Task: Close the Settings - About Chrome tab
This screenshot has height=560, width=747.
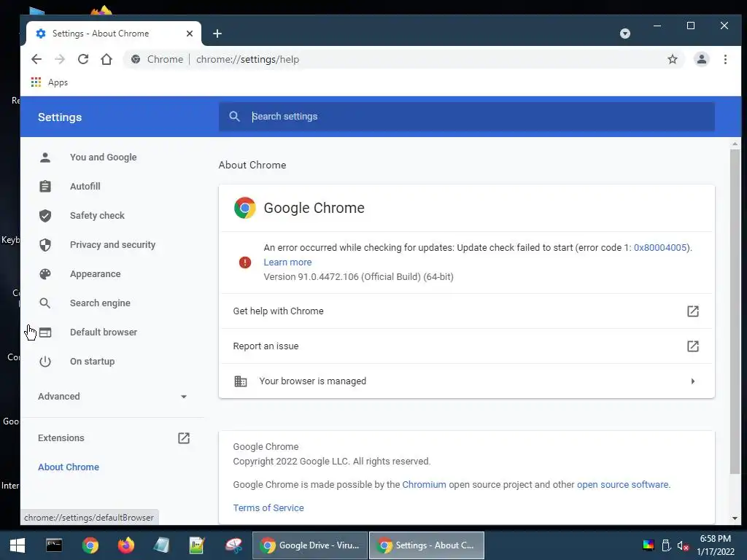Action: pyautogui.click(x=190, y=34)
